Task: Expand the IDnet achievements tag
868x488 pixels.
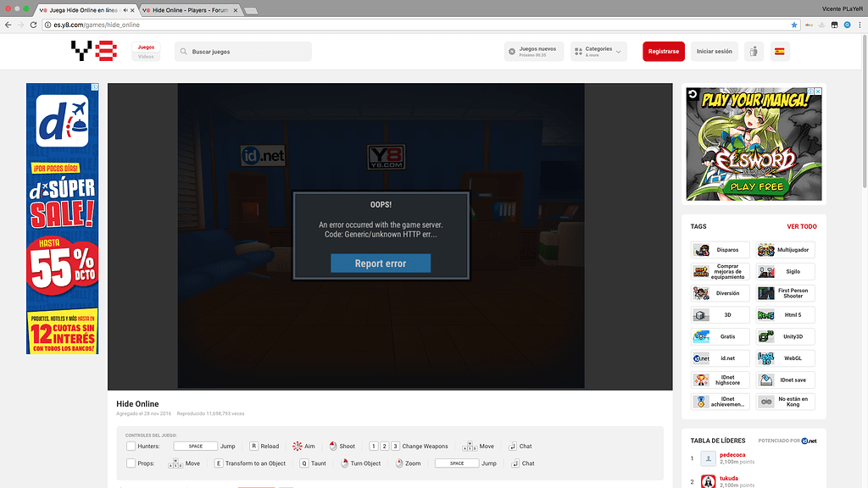Action: 701,402
